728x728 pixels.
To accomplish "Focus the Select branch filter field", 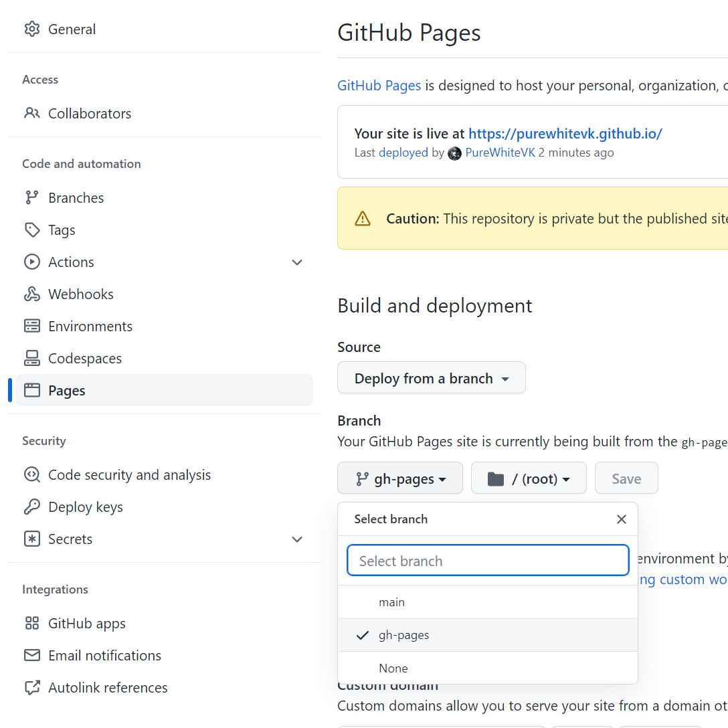I will (x=487, y=561).
